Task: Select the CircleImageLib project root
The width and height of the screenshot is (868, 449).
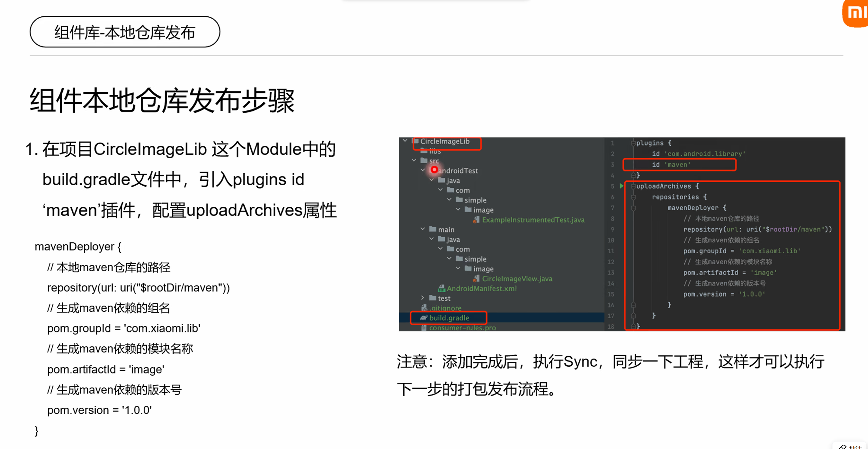Action: pos(444,142)
